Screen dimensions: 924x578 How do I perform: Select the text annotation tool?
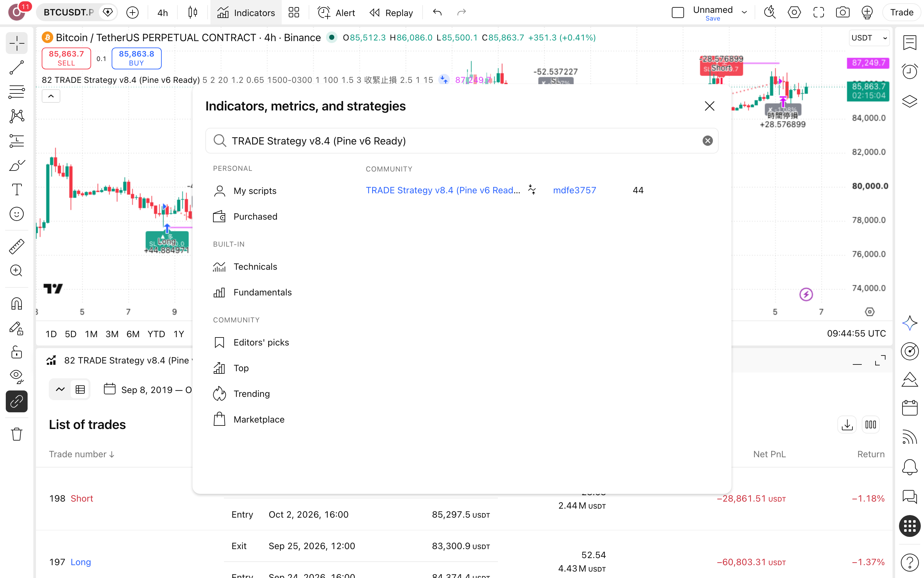pyautogui.click(x=16, y=189)
